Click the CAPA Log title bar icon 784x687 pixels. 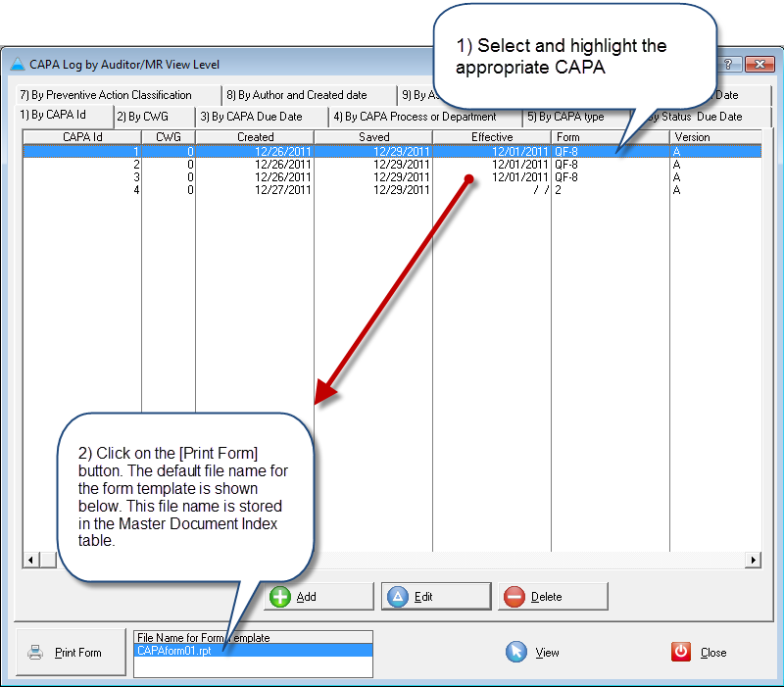click(x=17, y=65)
